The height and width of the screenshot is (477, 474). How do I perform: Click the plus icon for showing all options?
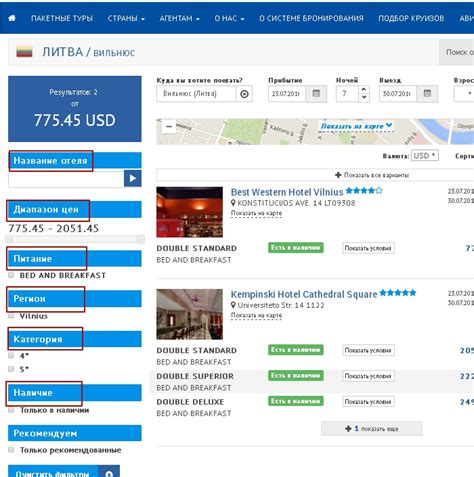[338, 175]
